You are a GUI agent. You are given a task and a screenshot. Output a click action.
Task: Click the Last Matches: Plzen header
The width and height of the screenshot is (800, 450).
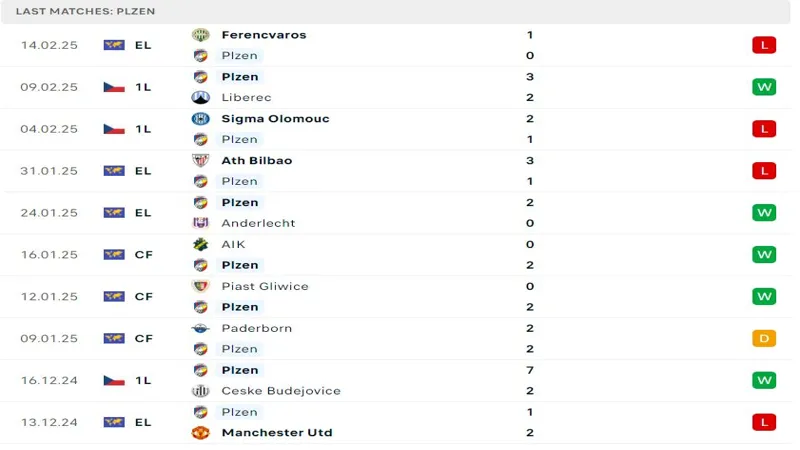click(x=85, y=11)
